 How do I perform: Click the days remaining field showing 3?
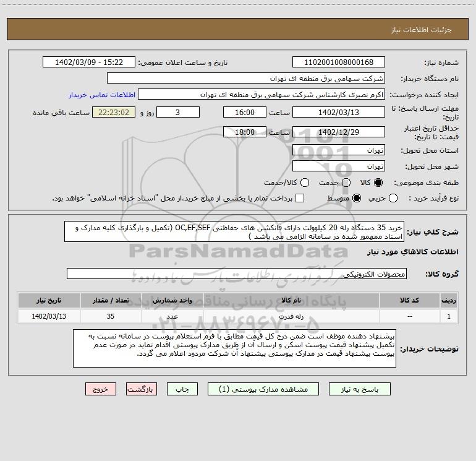pos(178,112)
